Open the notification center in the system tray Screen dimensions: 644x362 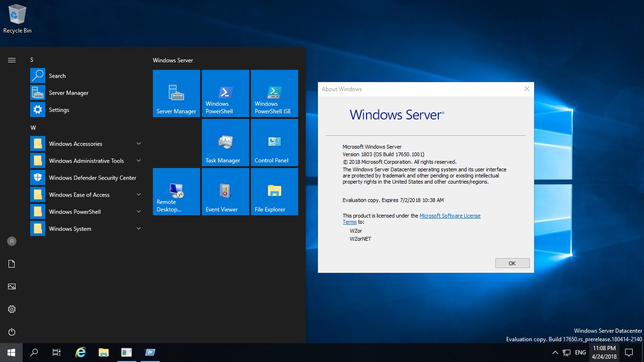pos(629,352)
